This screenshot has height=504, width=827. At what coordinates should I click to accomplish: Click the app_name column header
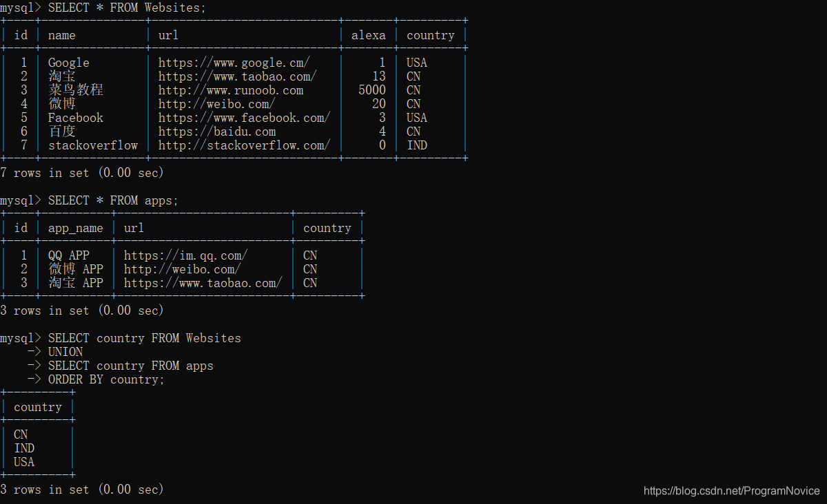(x=76, y=228)
